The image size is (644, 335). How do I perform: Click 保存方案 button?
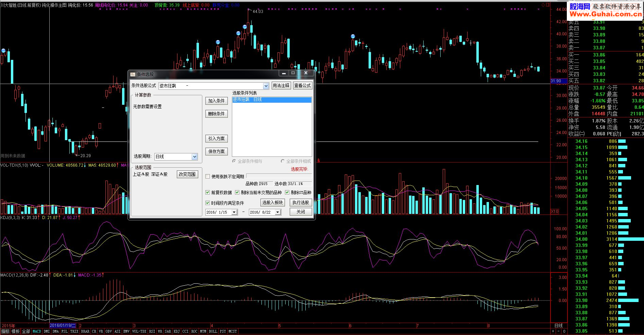(x=217, y=152)
